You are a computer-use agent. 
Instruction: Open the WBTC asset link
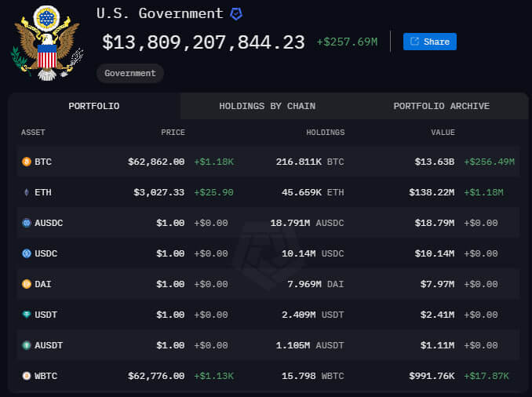point(46,376)
